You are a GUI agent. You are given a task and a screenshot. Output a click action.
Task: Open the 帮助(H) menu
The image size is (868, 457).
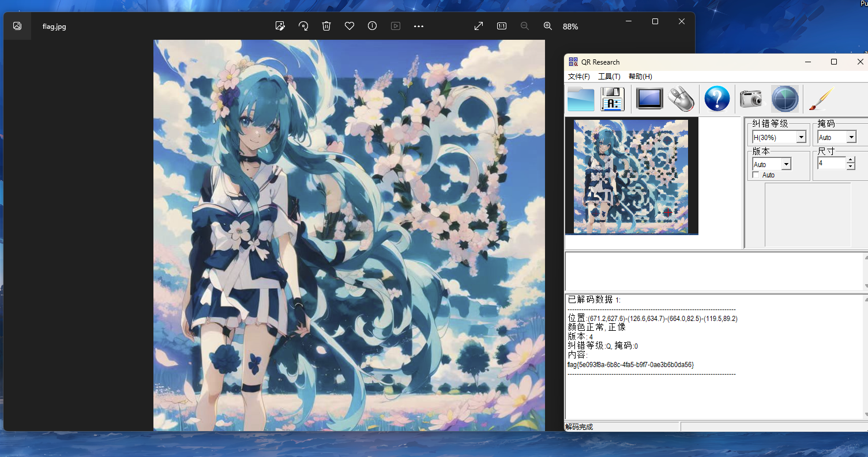(640, 77)
